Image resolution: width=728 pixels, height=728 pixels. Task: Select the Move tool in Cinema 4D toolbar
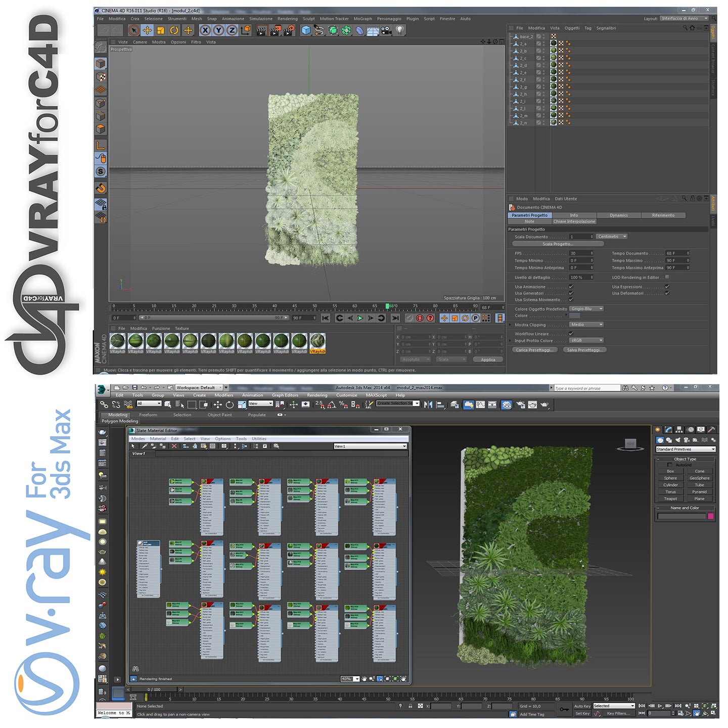coord(147,30)
